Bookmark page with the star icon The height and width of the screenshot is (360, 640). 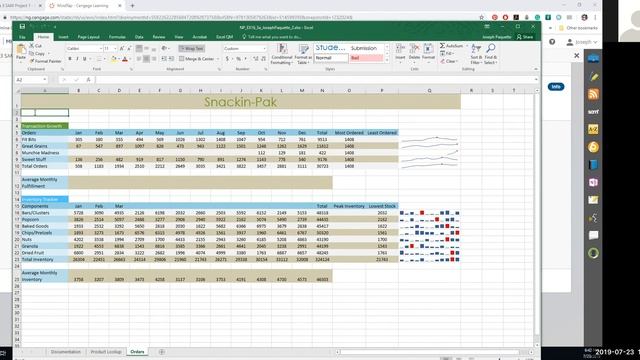click(x=482, y=18)
